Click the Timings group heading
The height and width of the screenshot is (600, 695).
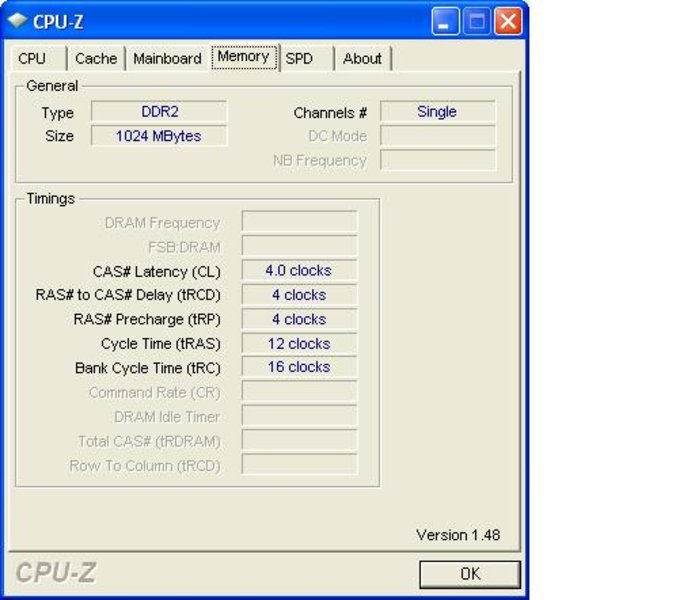tap(51, 199)
